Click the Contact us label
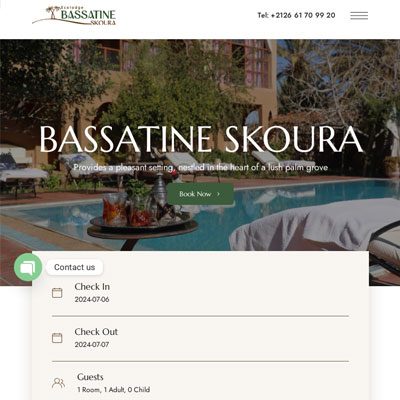This screenshot has height=400, width=400. point(74,267)
